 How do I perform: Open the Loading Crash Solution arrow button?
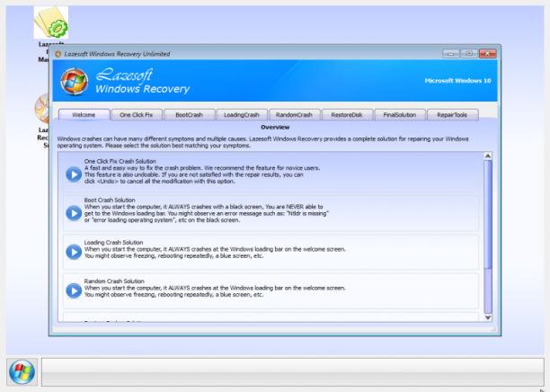[74, 252]
